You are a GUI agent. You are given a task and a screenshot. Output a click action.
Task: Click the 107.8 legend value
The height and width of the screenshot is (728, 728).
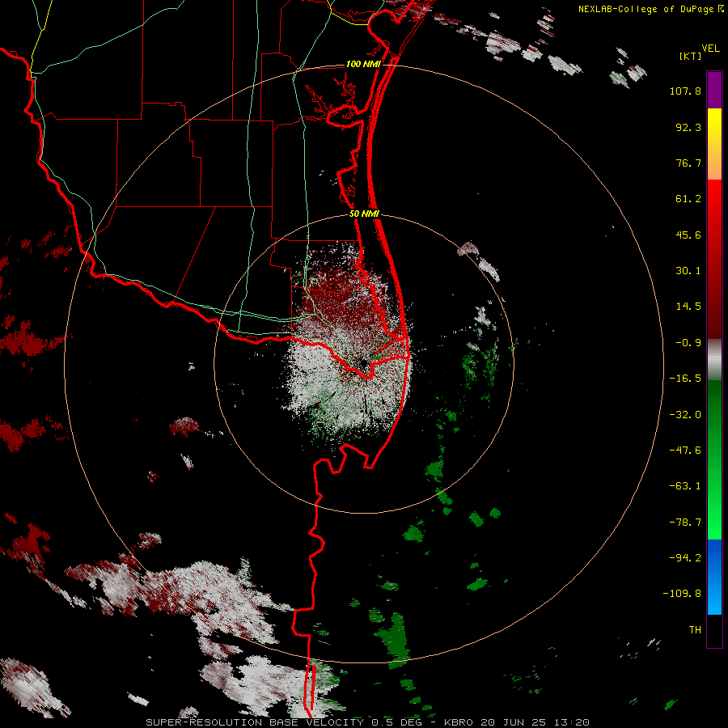click(x=685, y=91)
